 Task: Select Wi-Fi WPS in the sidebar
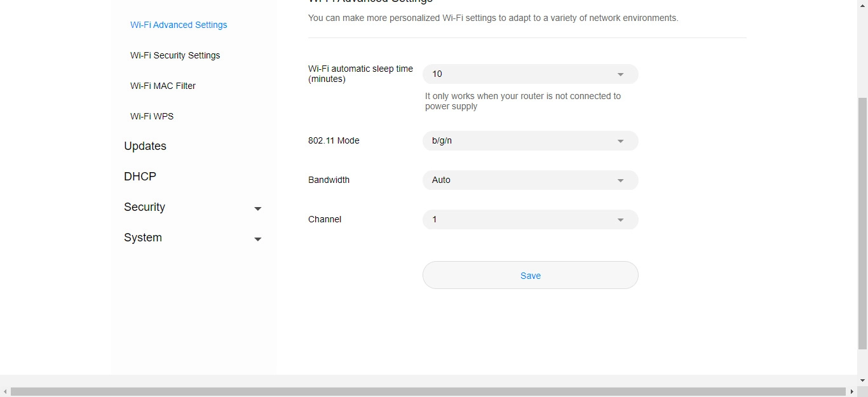(x=152, y=116)
